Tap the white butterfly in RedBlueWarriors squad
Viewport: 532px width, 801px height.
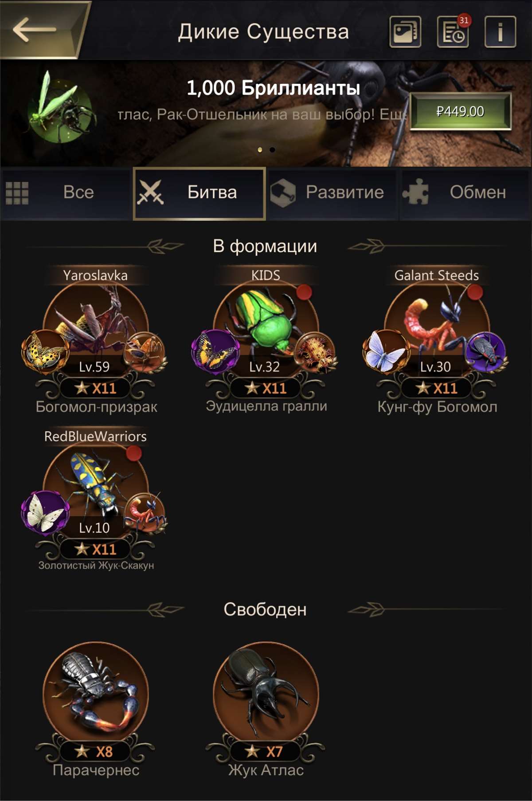[45, 512]
